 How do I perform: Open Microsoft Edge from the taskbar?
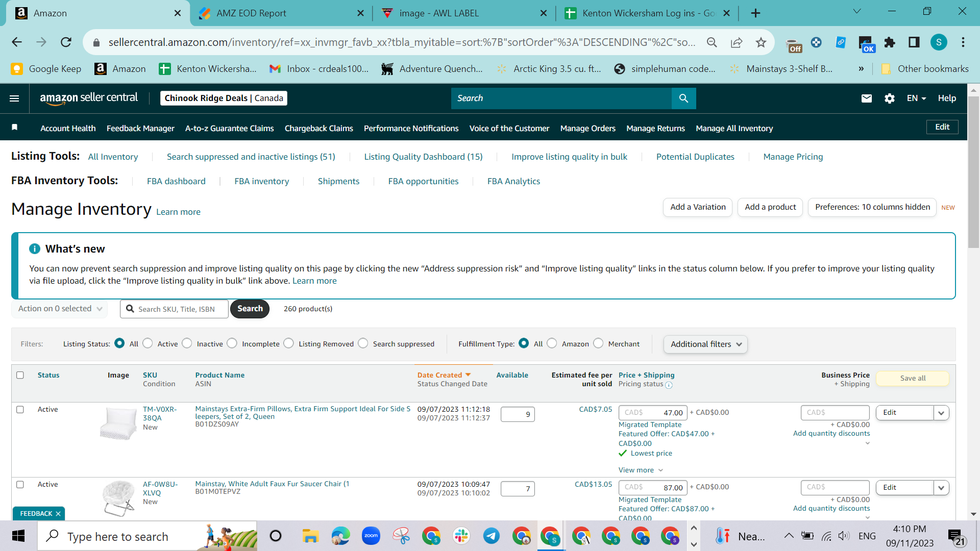click(340, 536)
